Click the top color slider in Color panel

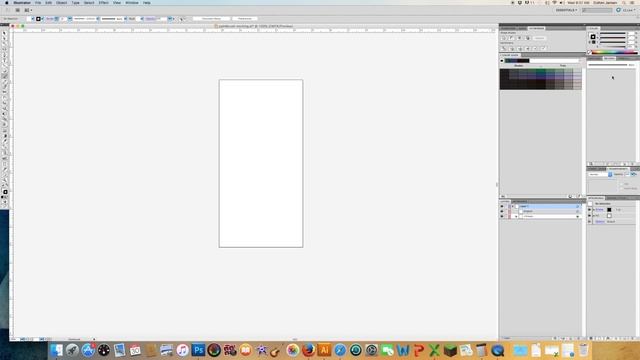click(612, 33)
